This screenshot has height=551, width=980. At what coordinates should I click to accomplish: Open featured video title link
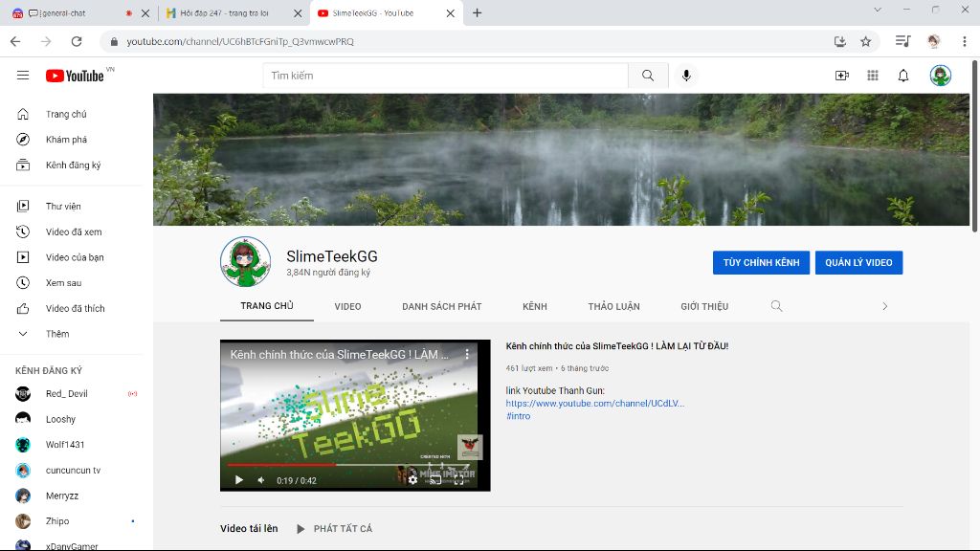(617, 346)
